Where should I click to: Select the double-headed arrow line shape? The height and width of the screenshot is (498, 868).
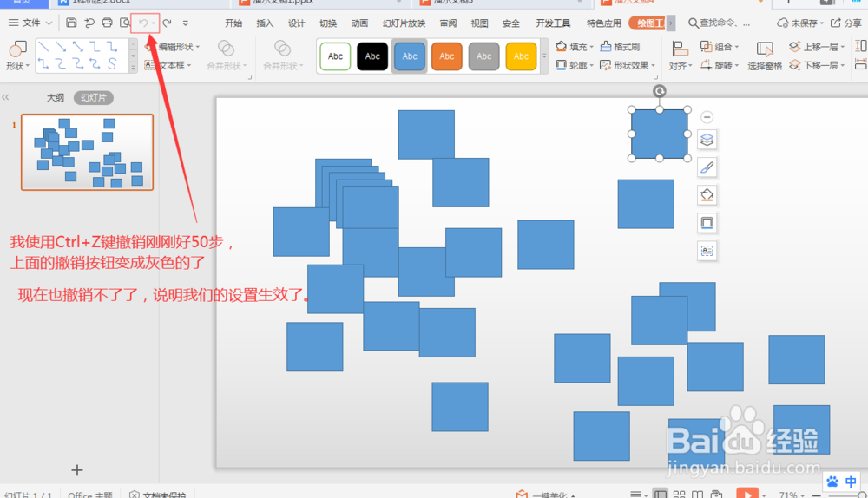[78, 47]
